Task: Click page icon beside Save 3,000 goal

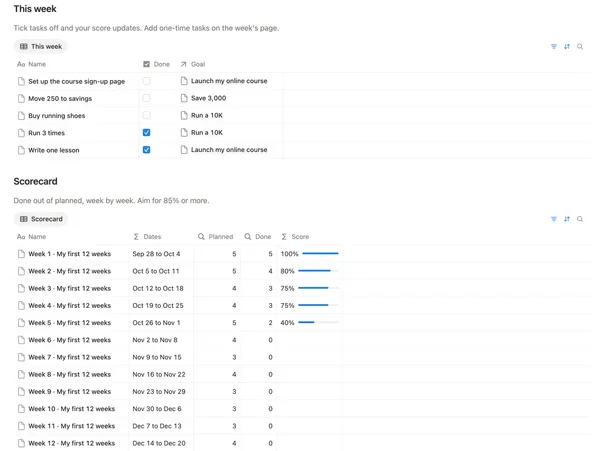Action: point(184,98)
